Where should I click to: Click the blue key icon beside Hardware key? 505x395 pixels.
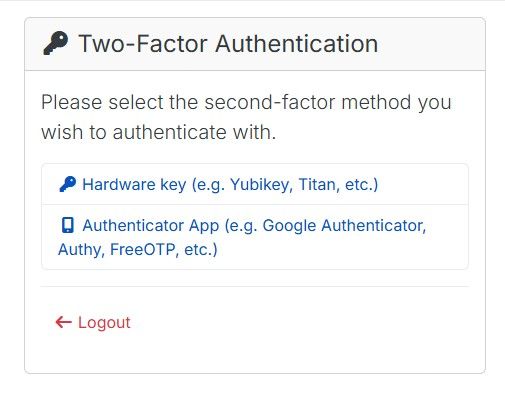click(68, 184)
